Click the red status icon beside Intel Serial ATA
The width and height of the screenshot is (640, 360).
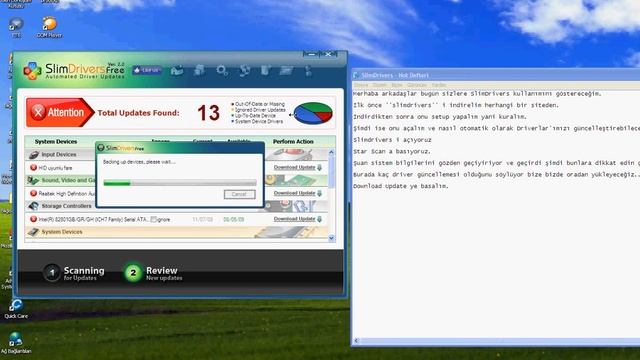(33, 219)
